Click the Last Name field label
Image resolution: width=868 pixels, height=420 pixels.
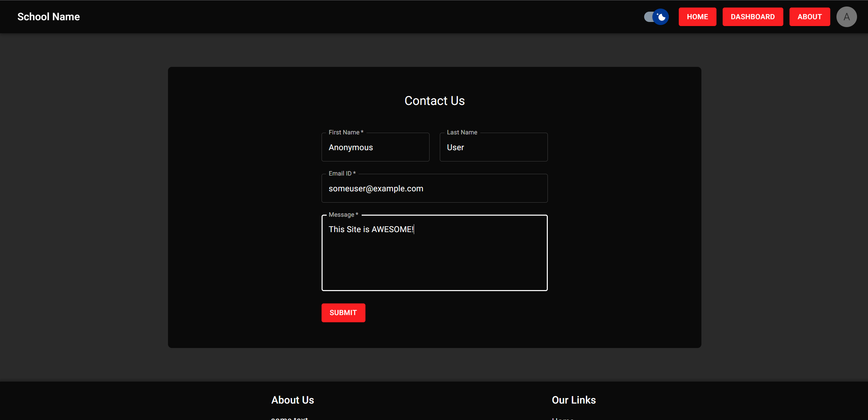[462, 132]
